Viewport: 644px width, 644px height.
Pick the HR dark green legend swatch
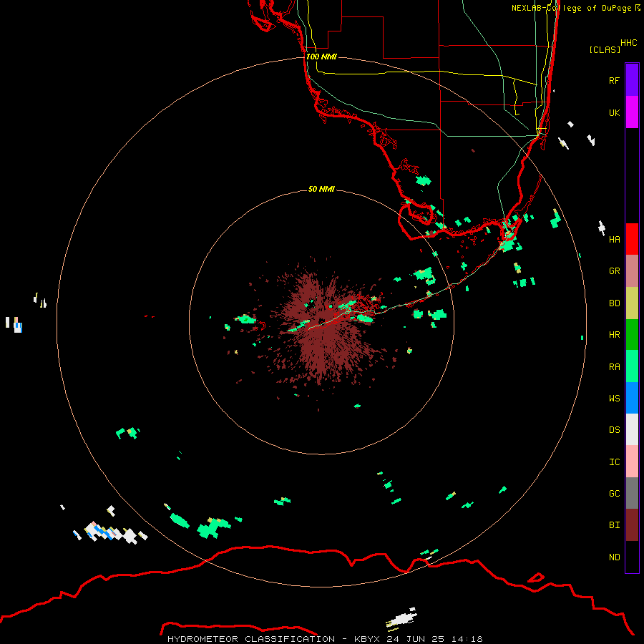632,335
